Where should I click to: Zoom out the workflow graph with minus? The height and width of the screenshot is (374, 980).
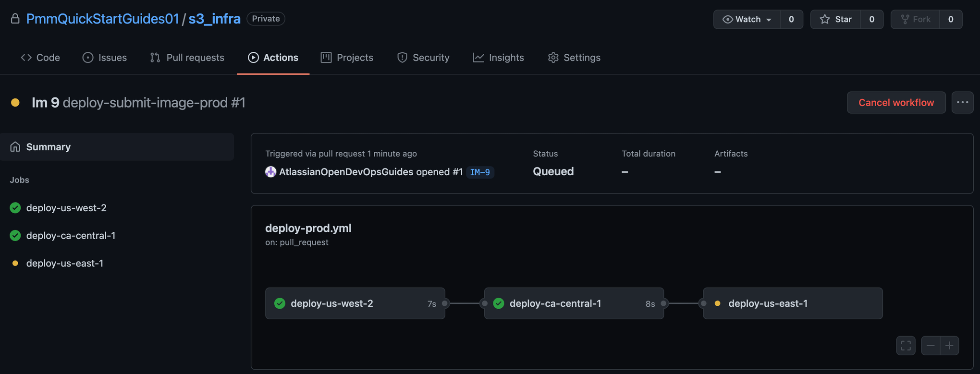tap(931, 346)
